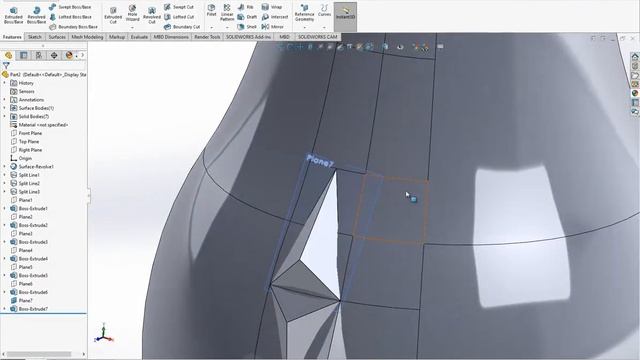Expand Boss-Extrude1 feature
640x360 pixels.
coord(4,209)
